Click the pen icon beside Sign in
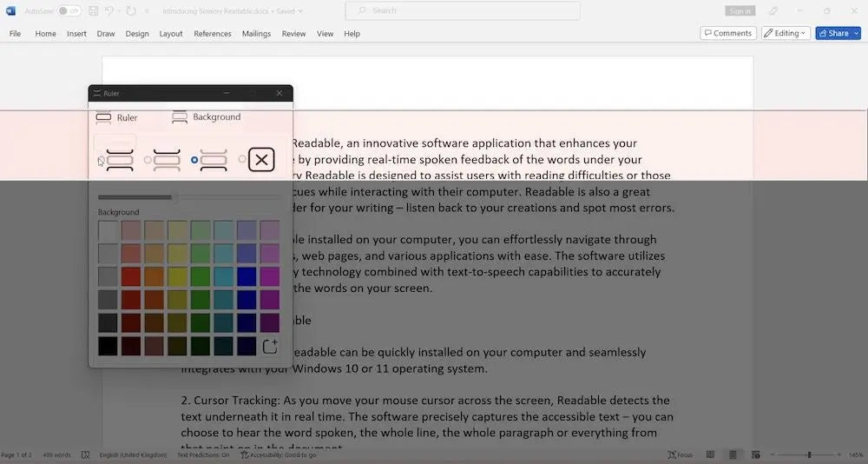The image size is (868, 464). coord(773,10)
